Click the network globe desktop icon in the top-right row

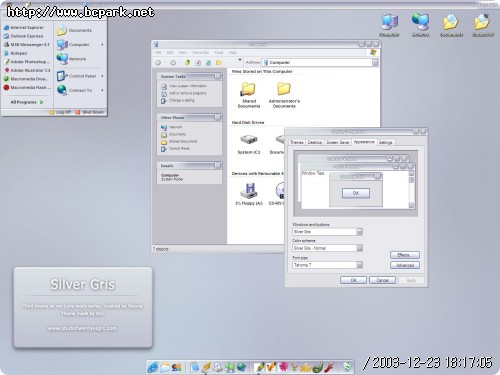coord(420,25)
